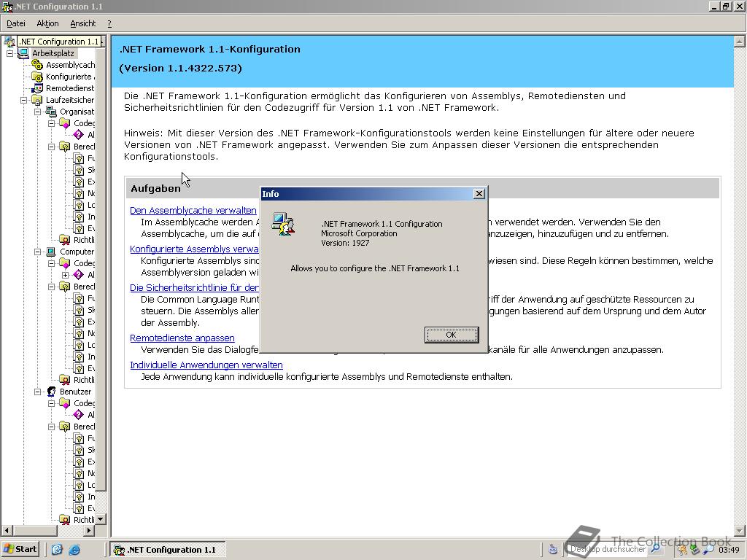
Task: Click the main pane scroll down arrow
Action: [739, 530]
